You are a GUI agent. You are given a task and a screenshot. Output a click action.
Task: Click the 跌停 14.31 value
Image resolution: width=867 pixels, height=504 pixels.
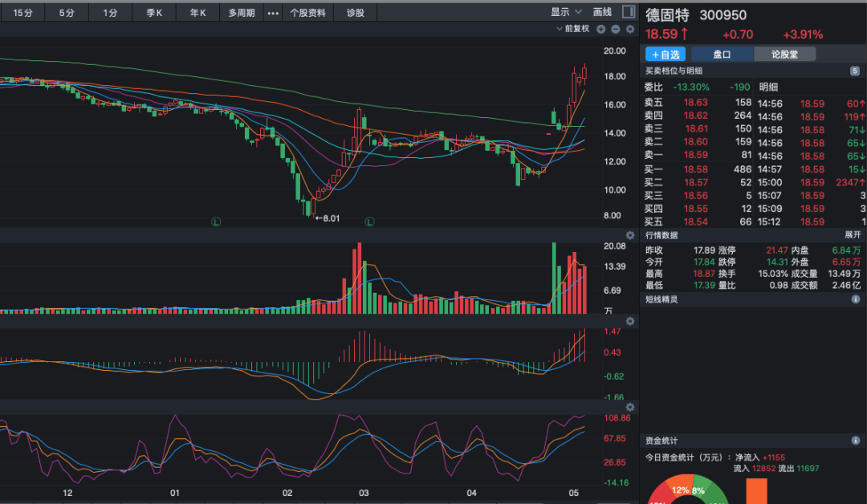tap(777, 262)
